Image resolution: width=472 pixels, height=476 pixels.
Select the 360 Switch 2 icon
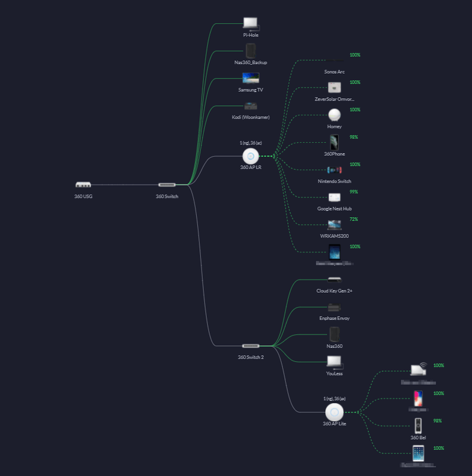pyautogui.click(x=250, y=346)
